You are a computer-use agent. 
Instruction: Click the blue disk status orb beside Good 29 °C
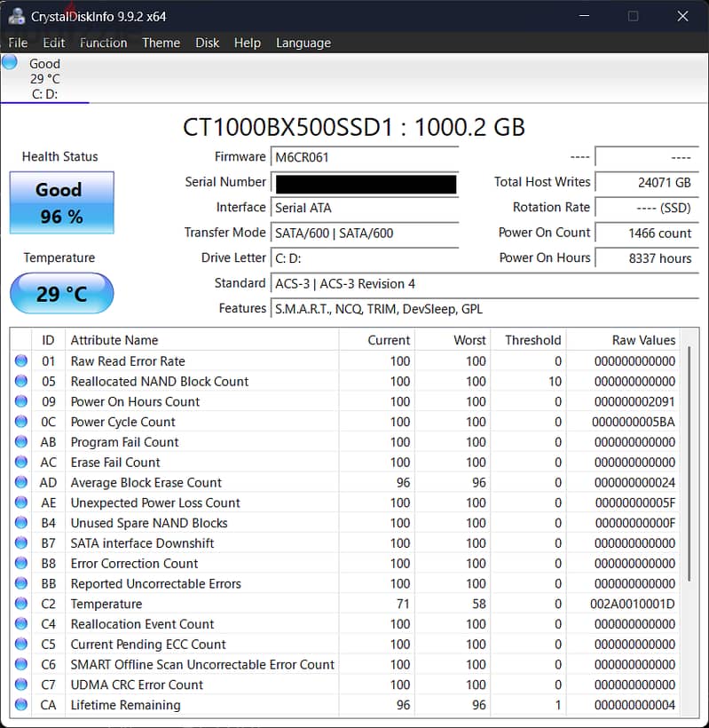[x=10, y=62]
